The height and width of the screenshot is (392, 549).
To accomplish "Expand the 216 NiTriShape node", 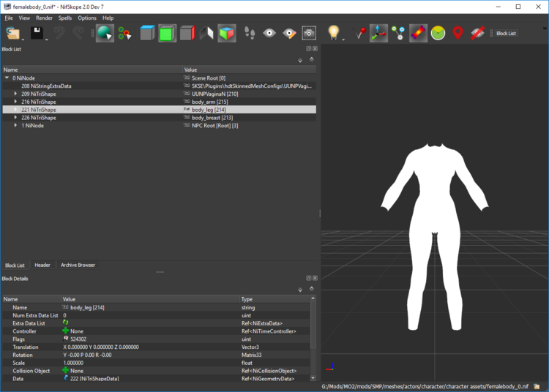I will (x=15, y=102).
